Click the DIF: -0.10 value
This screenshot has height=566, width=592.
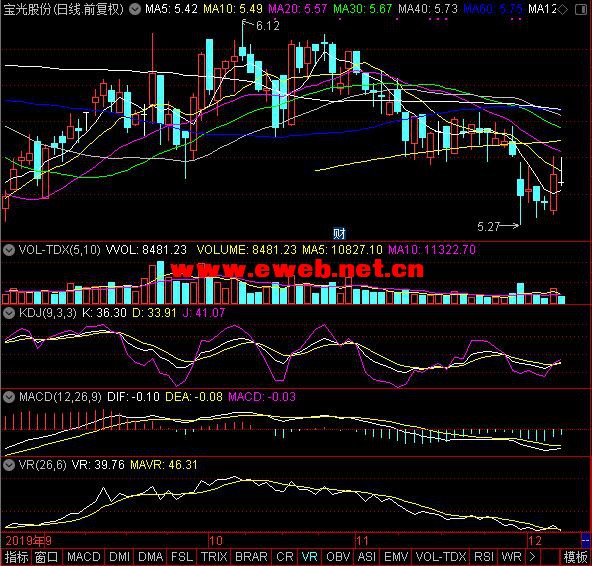133,397
